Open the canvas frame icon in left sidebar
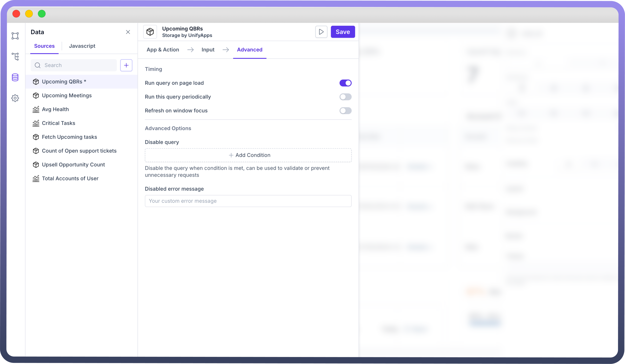 tap(15, 36)
